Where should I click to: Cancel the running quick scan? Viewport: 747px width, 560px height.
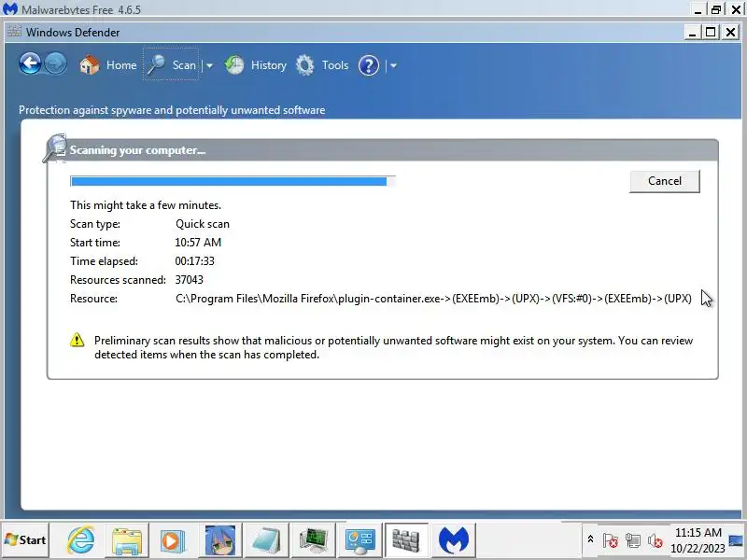coord(665,181)
